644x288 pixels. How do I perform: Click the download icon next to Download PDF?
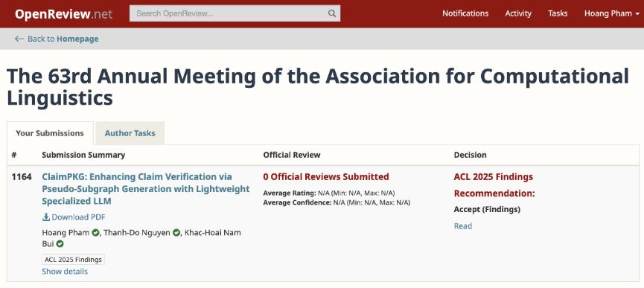pyautogui.click(x=46, y=217)
